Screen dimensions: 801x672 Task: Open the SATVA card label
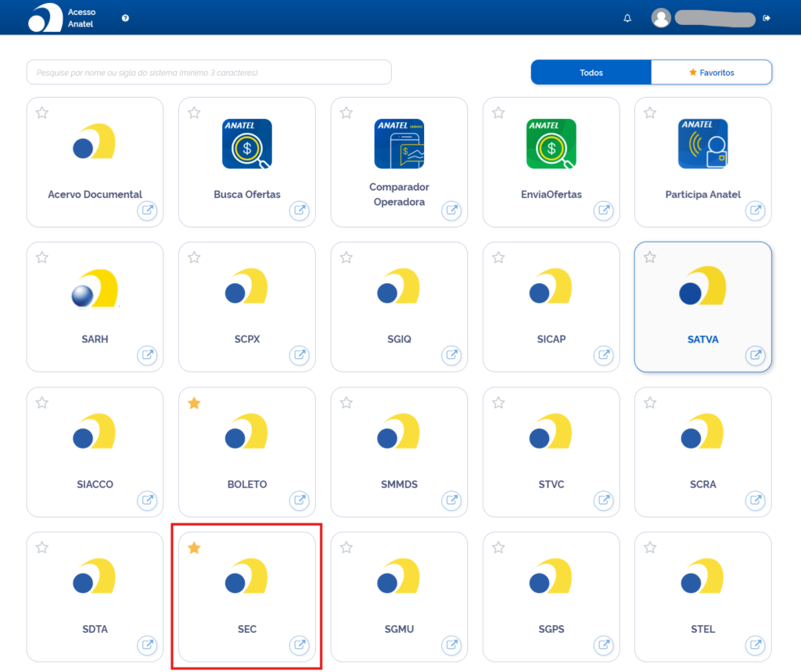(703, 340)
